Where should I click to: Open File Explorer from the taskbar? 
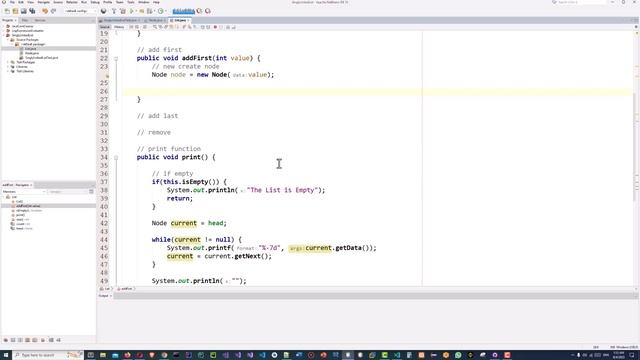103,355
